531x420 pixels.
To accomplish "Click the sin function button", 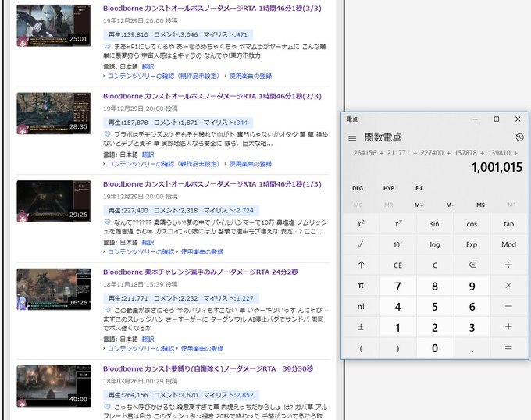I will [434, 224].
